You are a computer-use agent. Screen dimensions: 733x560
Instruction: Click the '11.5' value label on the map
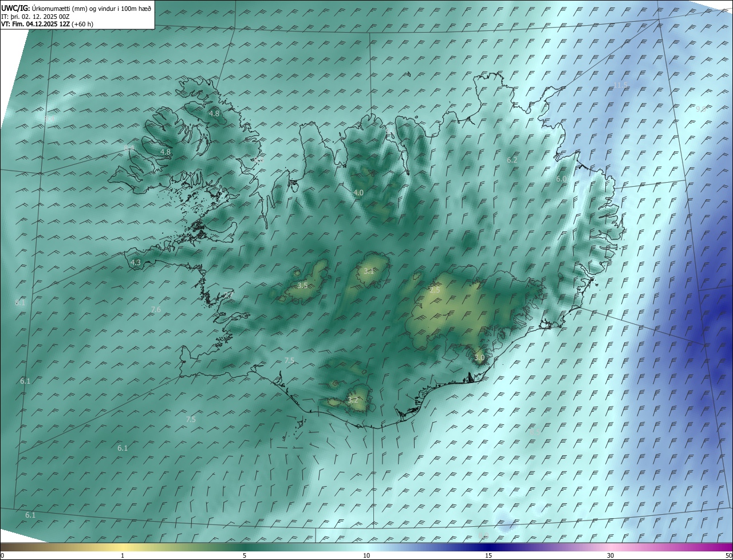pyautogui.click(x=621, y=85)
